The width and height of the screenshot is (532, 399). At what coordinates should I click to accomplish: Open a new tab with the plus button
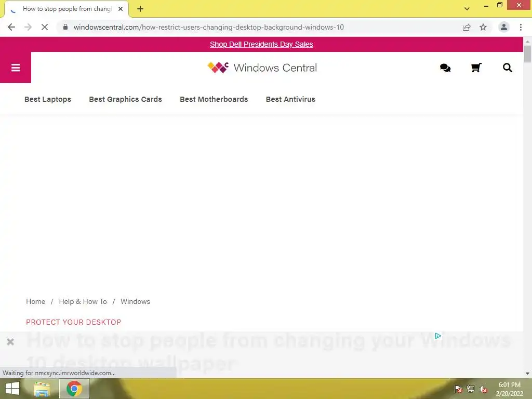coord(140,9)
